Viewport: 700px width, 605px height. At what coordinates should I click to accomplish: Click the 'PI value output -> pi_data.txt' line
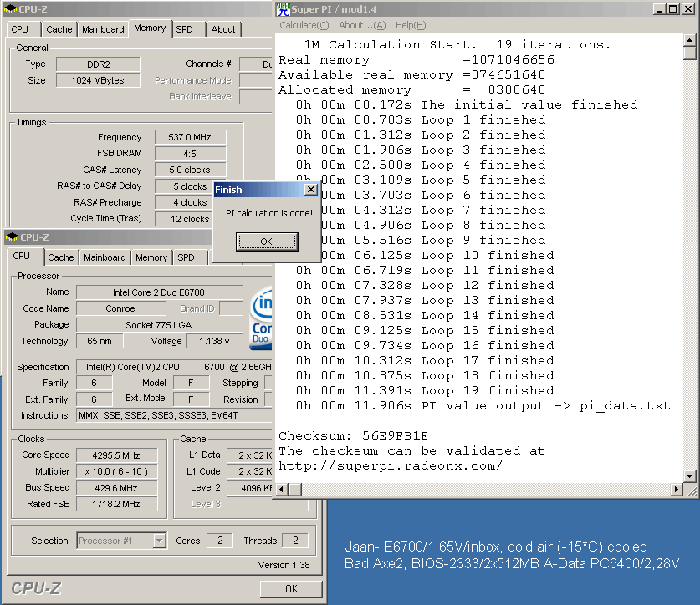(483, 406)
